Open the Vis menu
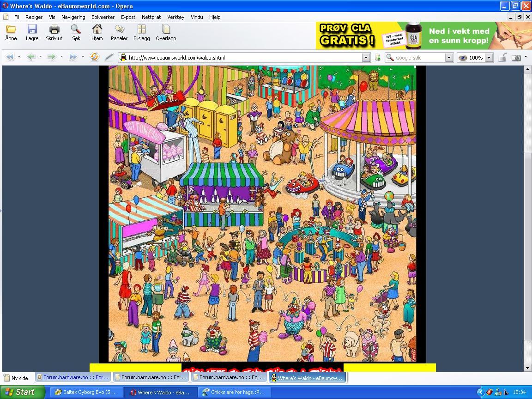Image resolution: width=532 pixels, height=399 pixels. [52, 17]
